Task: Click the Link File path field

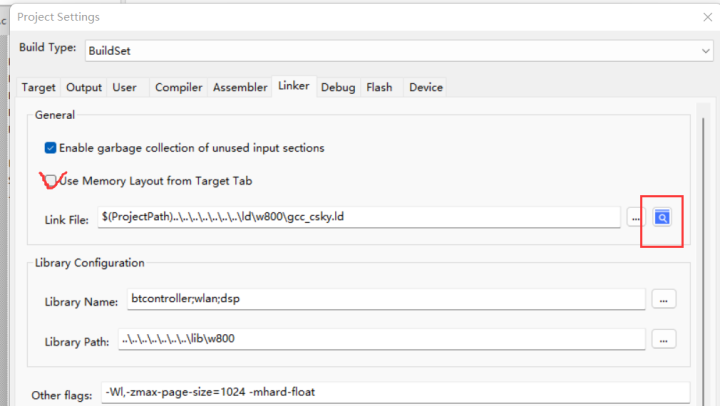Action: coord(359,217)
